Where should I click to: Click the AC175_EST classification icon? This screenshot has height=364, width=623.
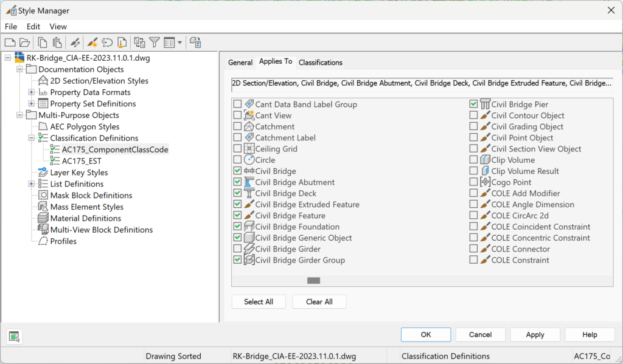[x=55, y=161]
